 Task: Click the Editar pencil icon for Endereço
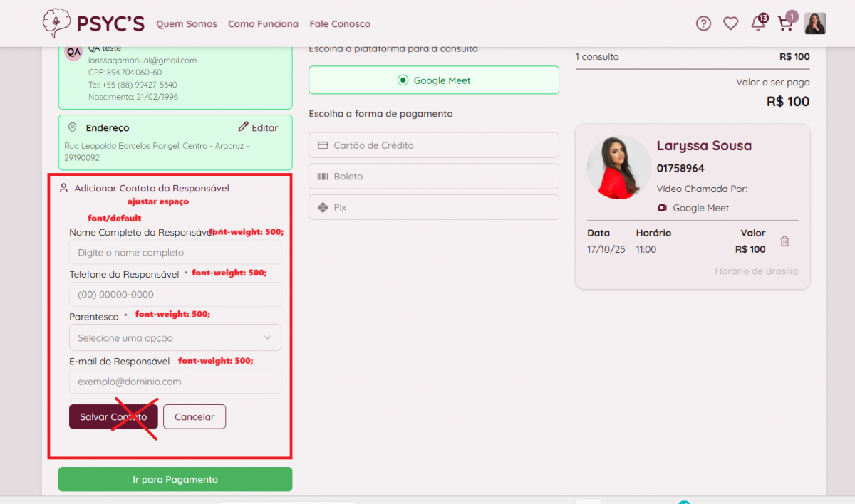pos(244,127)
